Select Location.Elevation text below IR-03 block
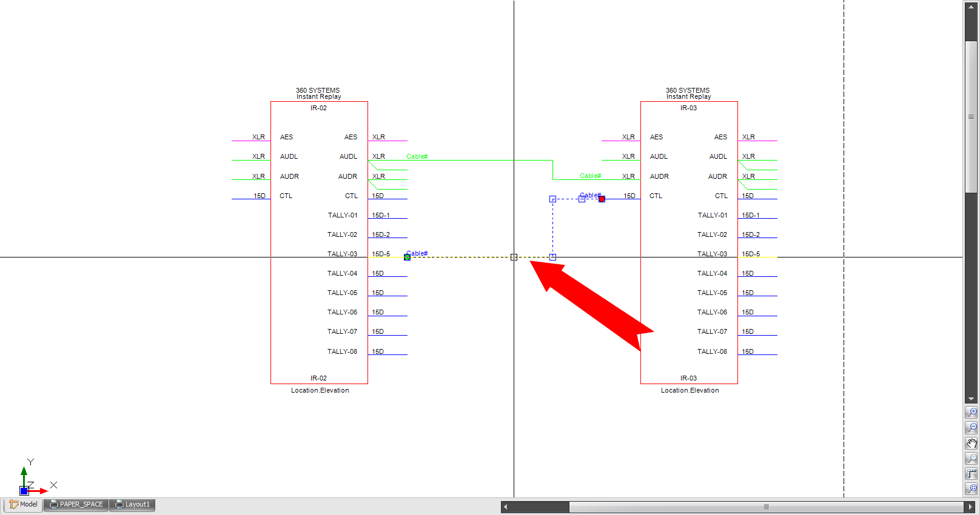980x515 pixels. tap(690, 390)
